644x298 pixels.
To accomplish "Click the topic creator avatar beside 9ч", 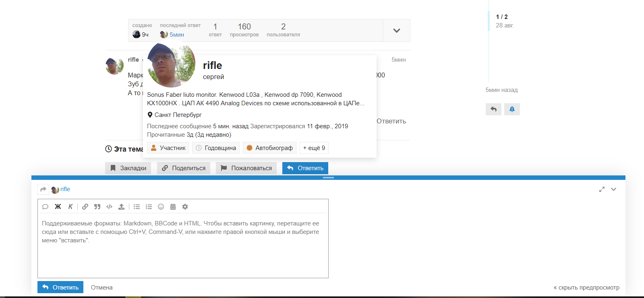I will (136, 34).
